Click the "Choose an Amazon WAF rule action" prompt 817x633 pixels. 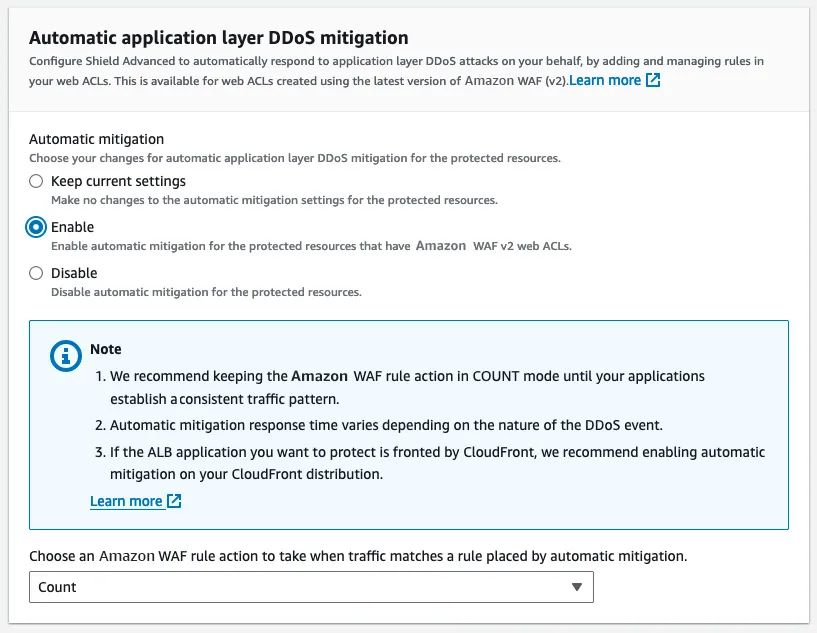(358, 556)
